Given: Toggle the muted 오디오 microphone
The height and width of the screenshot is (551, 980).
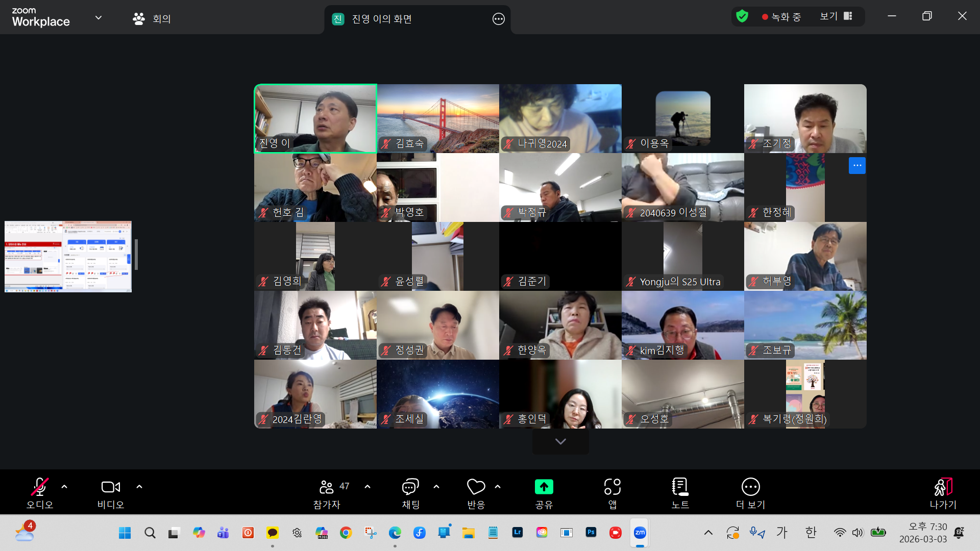Looking at the screenshot, I should [40, 487].
